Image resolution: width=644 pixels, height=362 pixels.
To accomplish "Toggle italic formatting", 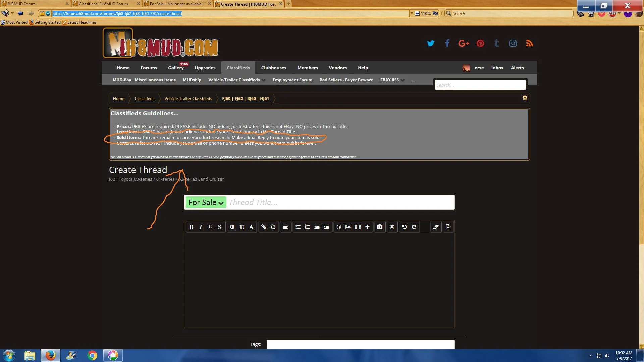I will [x=201, y=227].
